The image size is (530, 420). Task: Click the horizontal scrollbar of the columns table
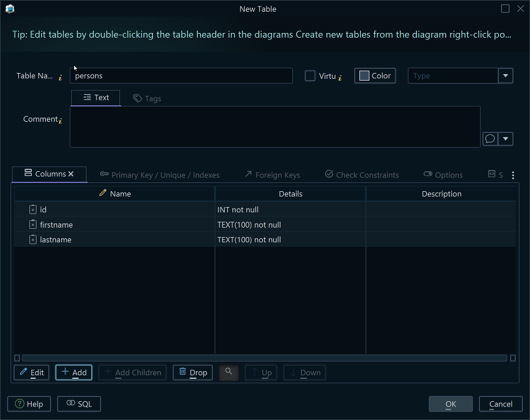coord(264,358)
